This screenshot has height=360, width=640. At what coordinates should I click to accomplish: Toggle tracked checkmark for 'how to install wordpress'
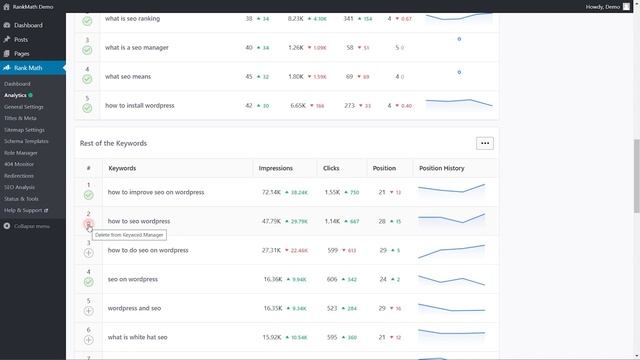point(87,108)
